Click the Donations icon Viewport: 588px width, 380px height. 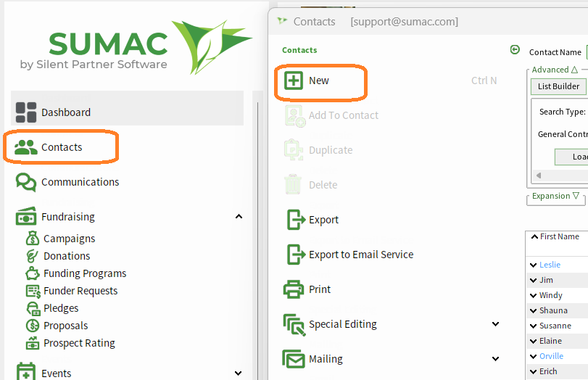coord(32,256)
